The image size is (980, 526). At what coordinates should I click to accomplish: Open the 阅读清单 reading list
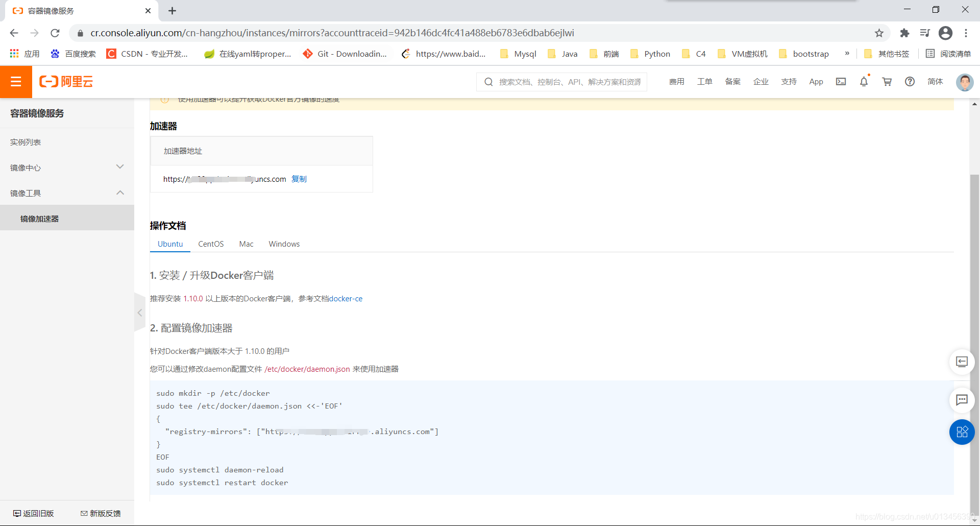(949, 54)
